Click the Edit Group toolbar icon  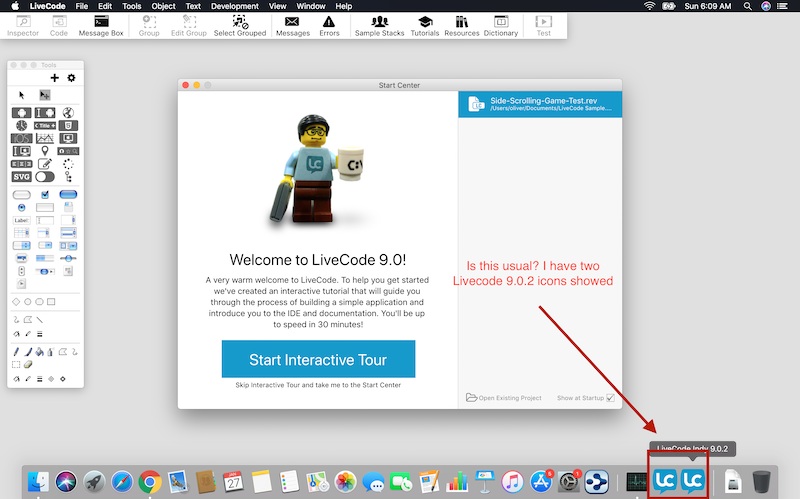(x=189, y=26)
